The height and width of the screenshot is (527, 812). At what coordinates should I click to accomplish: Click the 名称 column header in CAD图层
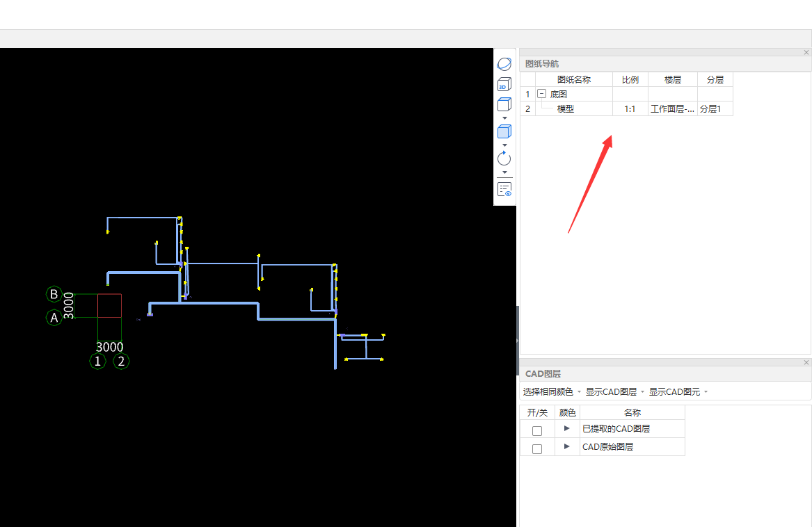coord(632,412)
